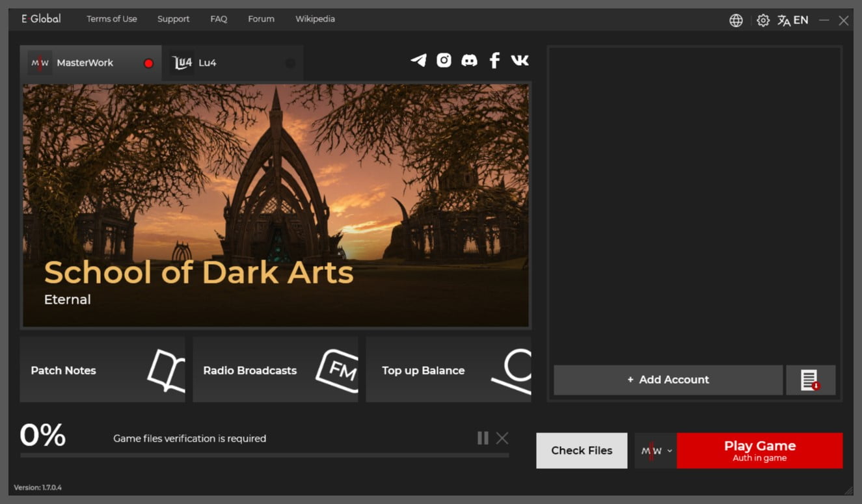Click the School of Dark Arts banner
Viewport: 862px width, 504px height.
(x=276, y=206)
